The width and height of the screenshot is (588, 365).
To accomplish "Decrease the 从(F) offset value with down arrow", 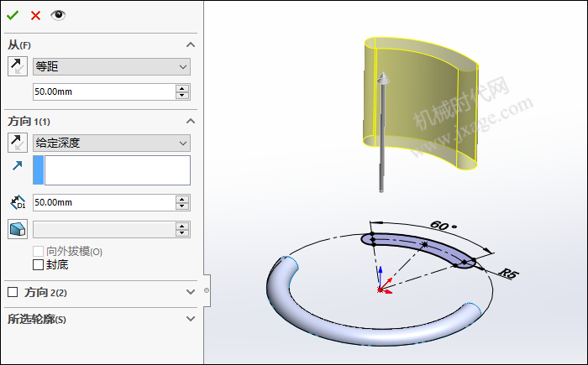I will 182,96.
